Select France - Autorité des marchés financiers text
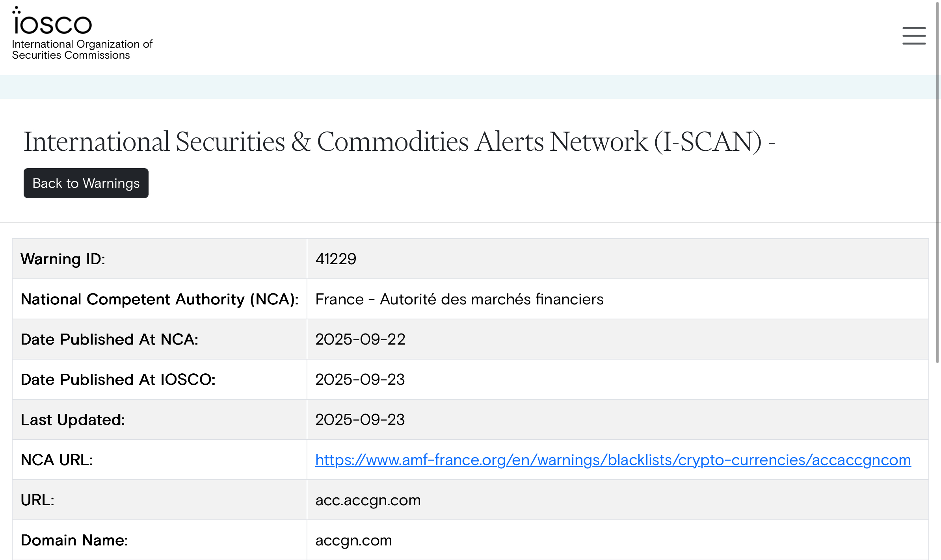Image resolution: width=941 pixels, height=560 pixels. [x=459, y=299]
